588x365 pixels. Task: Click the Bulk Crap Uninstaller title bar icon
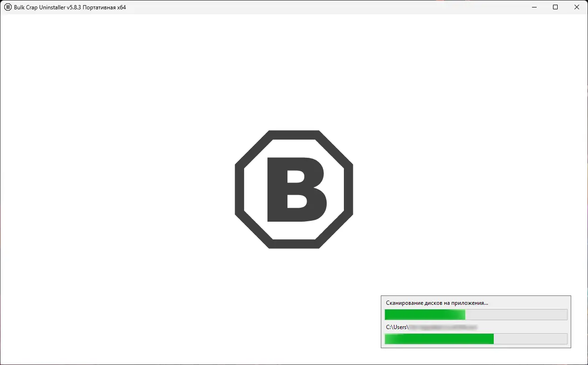[8, 7]
